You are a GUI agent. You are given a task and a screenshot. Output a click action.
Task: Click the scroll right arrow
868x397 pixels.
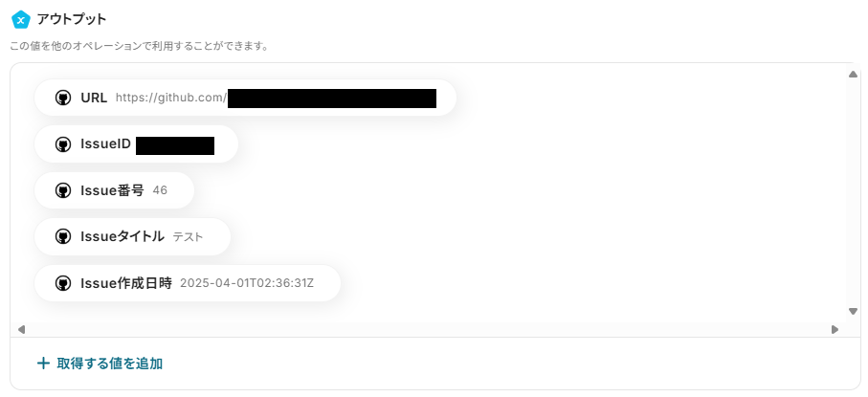click(x=835, y=329)
